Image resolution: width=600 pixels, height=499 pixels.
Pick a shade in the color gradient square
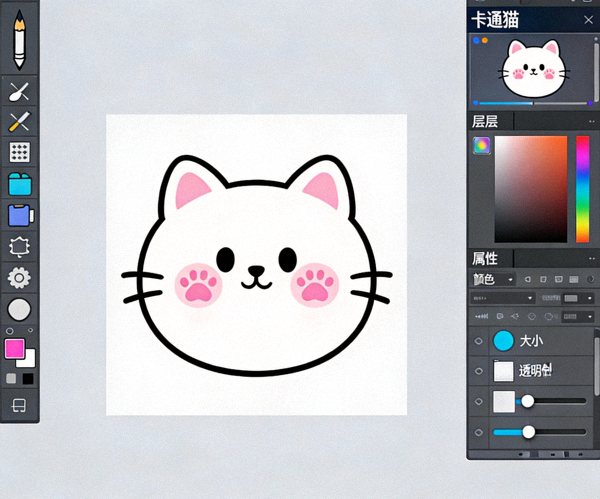pos(531,189)
